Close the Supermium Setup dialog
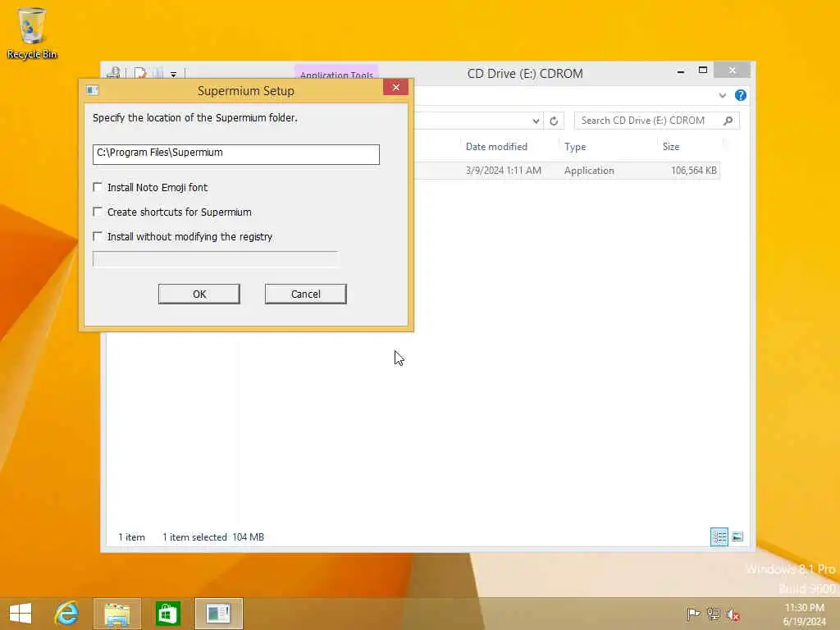The image size is (840, 630). pos(396,87)
